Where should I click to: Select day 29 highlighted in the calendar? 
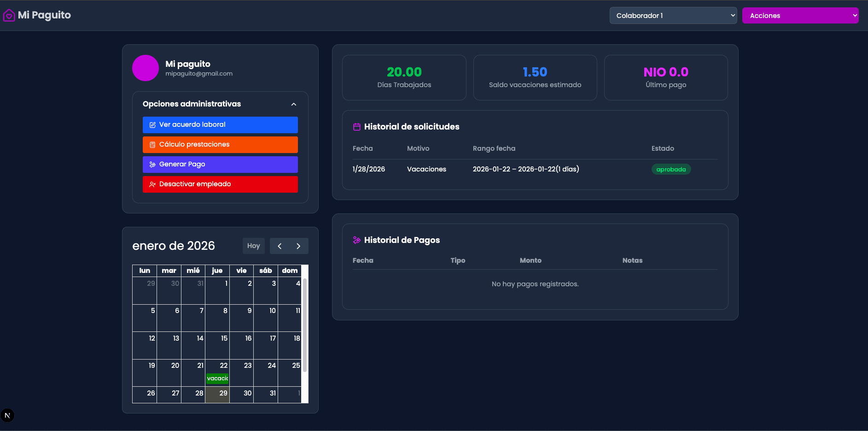[x=217, y=394]
